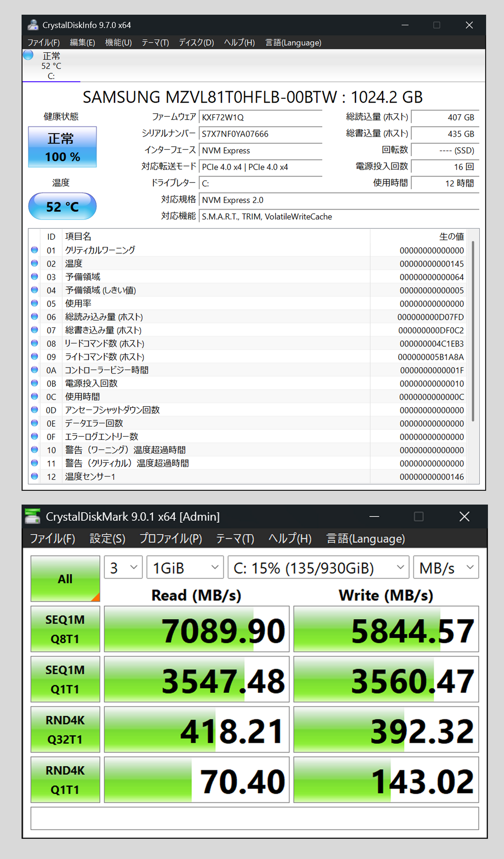Click the status dot for power-on count row 0B
Viewport: 504px width, 859px height.
pyautogui.click(x=34, y=383)
